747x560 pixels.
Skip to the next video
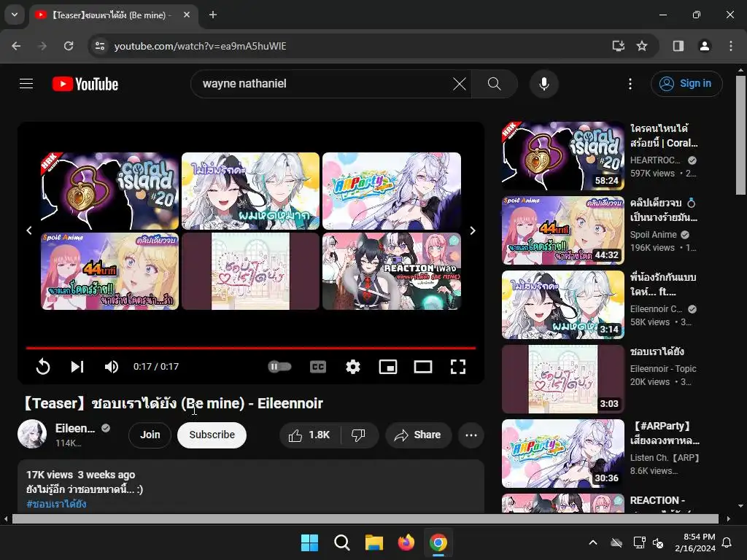click(77, 366)
